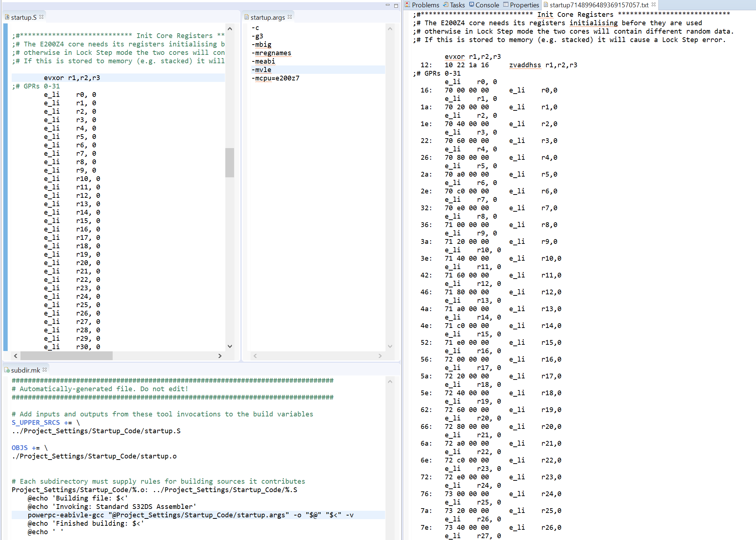
Task: Select the subdir.mk tab
Action: [x=25, y=370]
